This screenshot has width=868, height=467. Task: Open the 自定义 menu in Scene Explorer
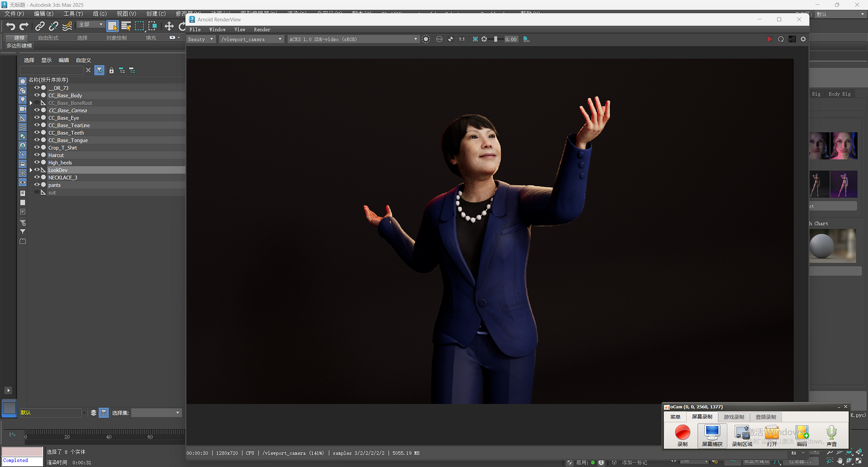click(x=83, y=60)
